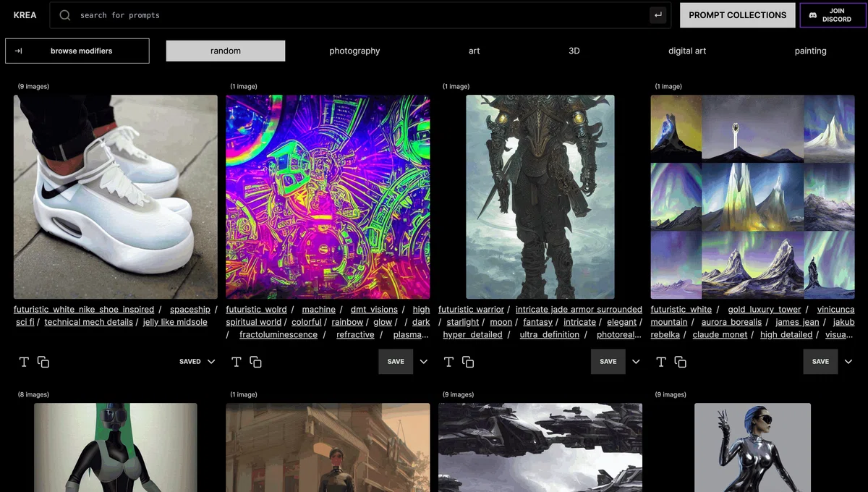Image resolution: width=868 pixels, height=492 pixels.
Task: Expand save options for futuristic world card
Action: pyautogui.click(x=424, y=362)
